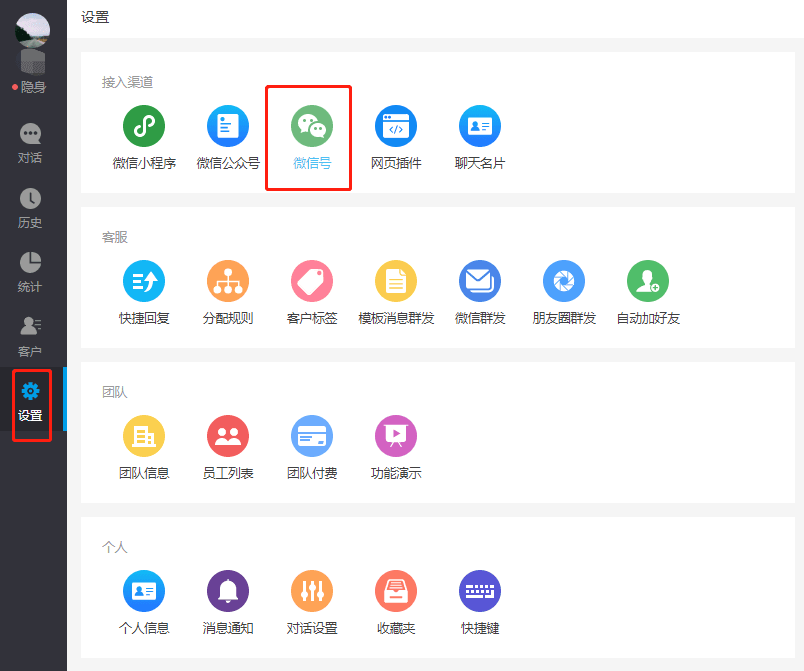
Task: Open 消息通知 notification bell icon
Action: pos(228,591)
